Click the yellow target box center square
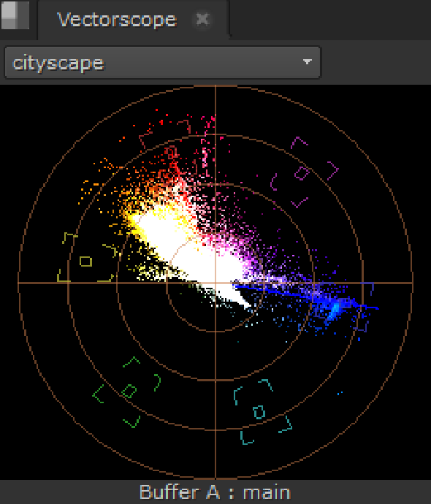 85,261
